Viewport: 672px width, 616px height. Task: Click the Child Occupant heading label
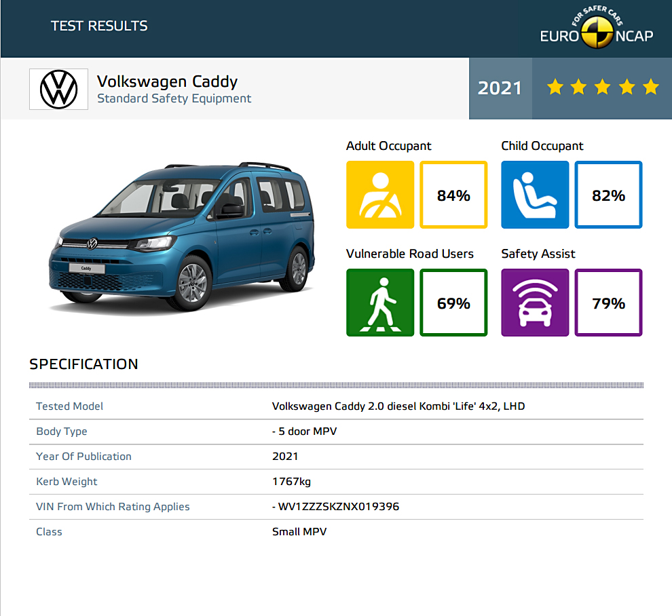[x=542, y=146]
